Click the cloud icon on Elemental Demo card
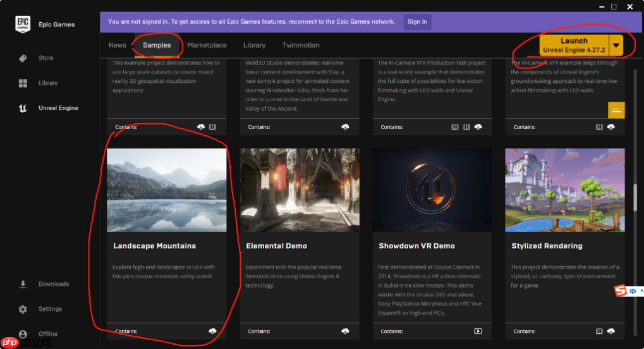Screen dimensions: 644x349 pos(345,331)
